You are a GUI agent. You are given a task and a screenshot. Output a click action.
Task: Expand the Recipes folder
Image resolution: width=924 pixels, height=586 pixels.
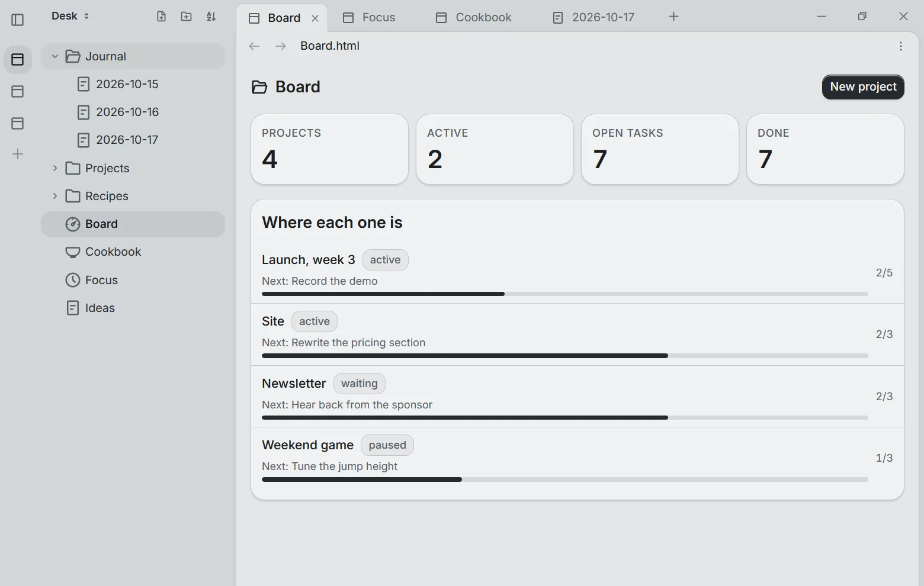coord(55,196)
